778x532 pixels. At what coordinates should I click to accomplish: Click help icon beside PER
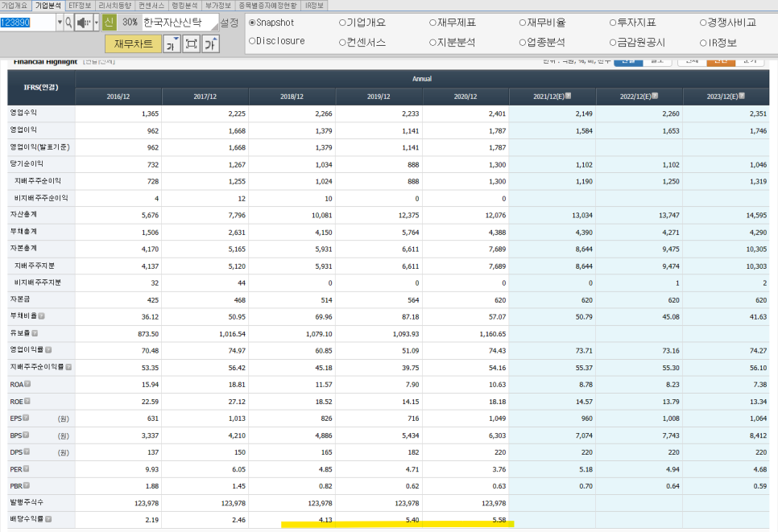click(27, 468)
